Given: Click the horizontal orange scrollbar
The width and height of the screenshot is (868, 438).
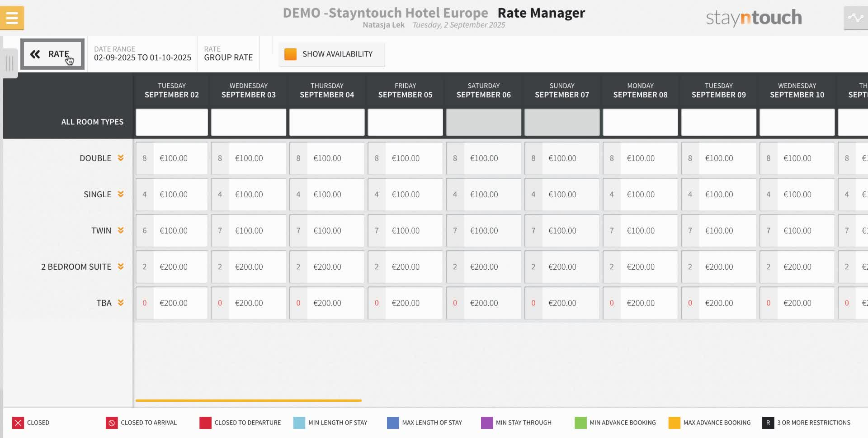Looking at the screenshot, I should [248, 400].
